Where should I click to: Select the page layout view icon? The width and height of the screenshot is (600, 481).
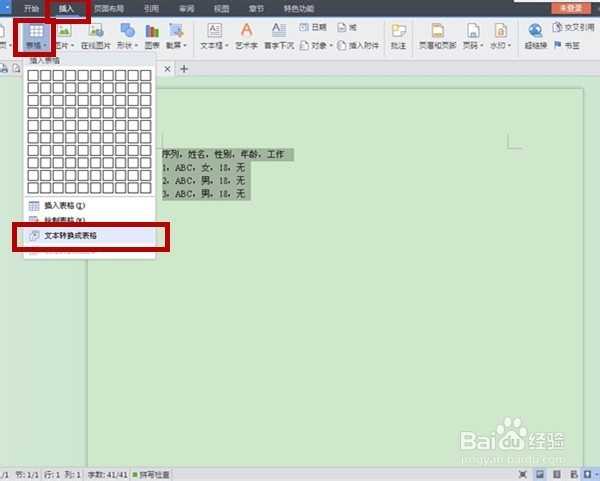540,474
